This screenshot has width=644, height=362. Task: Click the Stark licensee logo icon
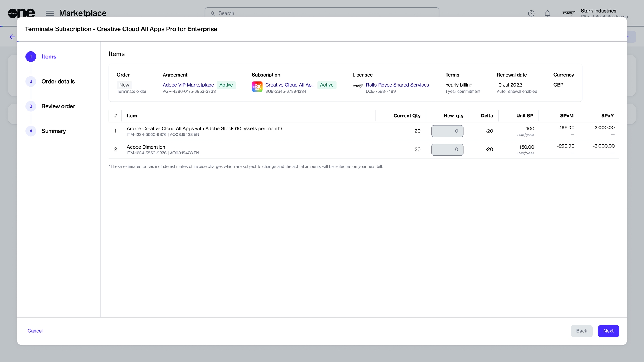358,86
